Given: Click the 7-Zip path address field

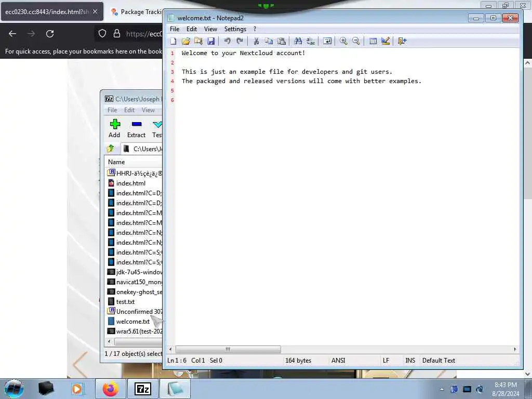Looking at the screenshot, I should point(142,149).
